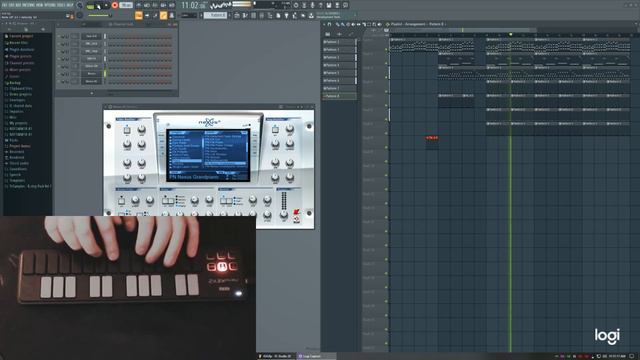Expand Mixer presets folder
Viewport: 640px width, 360px height.
[20, 70]
